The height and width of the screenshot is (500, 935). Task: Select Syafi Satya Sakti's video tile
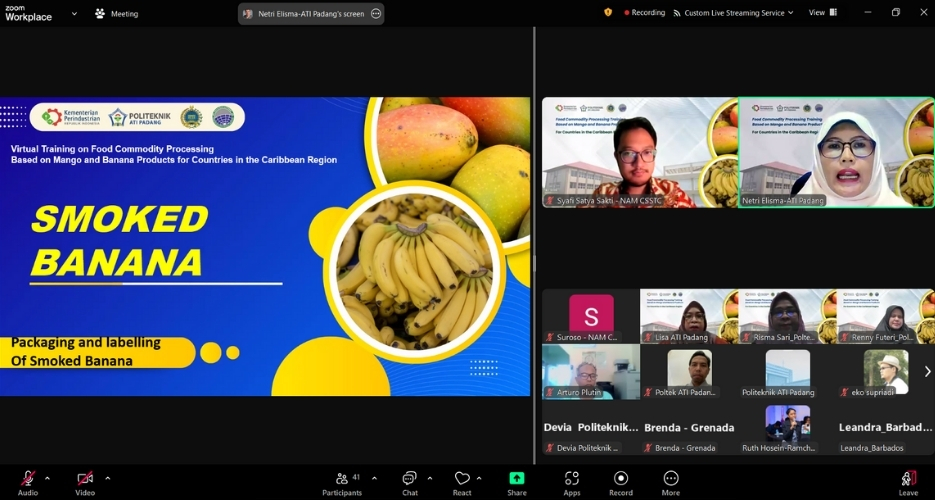[639, 152]
